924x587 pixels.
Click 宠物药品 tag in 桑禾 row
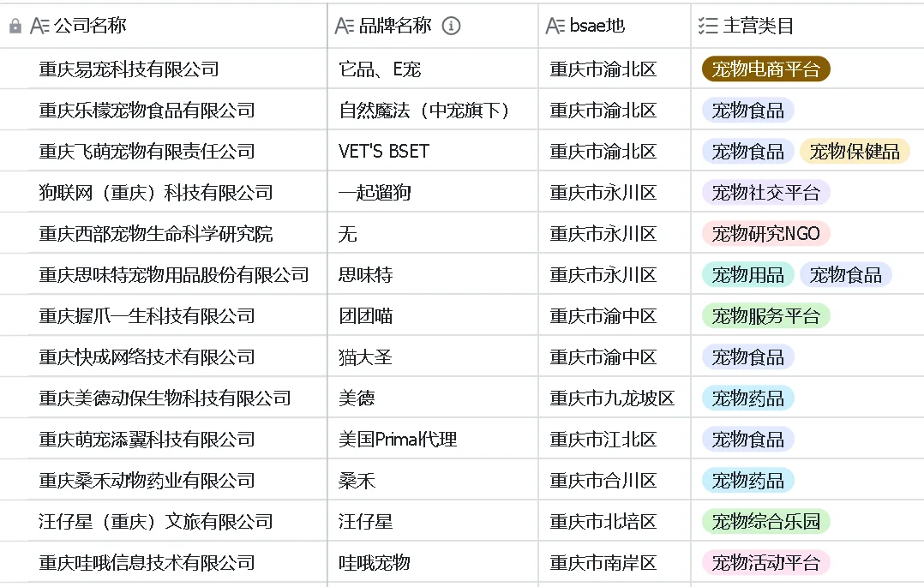pos(747,481)
